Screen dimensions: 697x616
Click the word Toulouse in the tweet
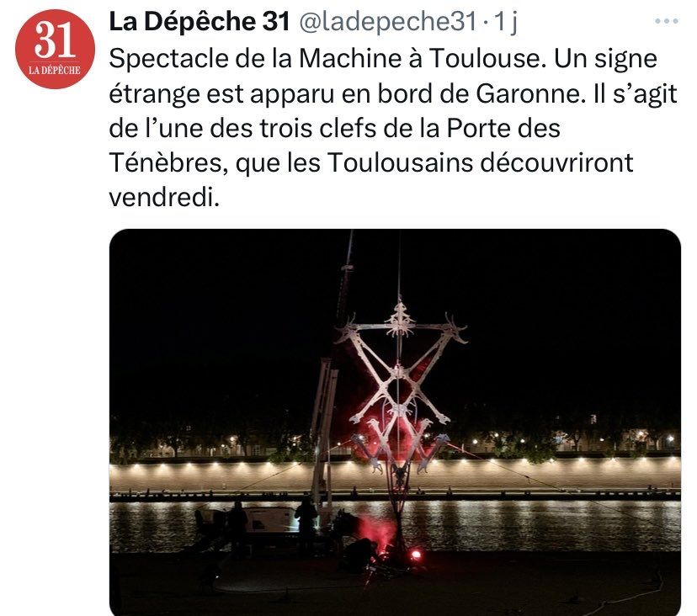pos(487,58)
